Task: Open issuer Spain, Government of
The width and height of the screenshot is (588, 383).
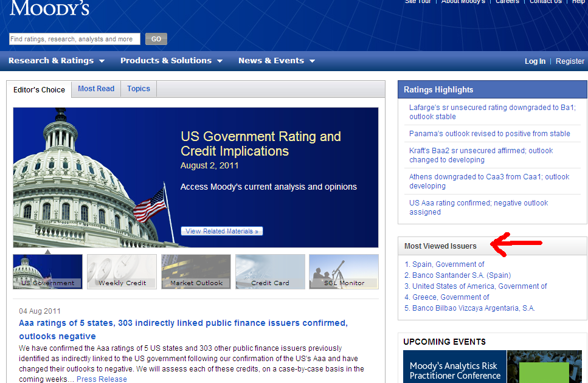Action: [448, 264]
